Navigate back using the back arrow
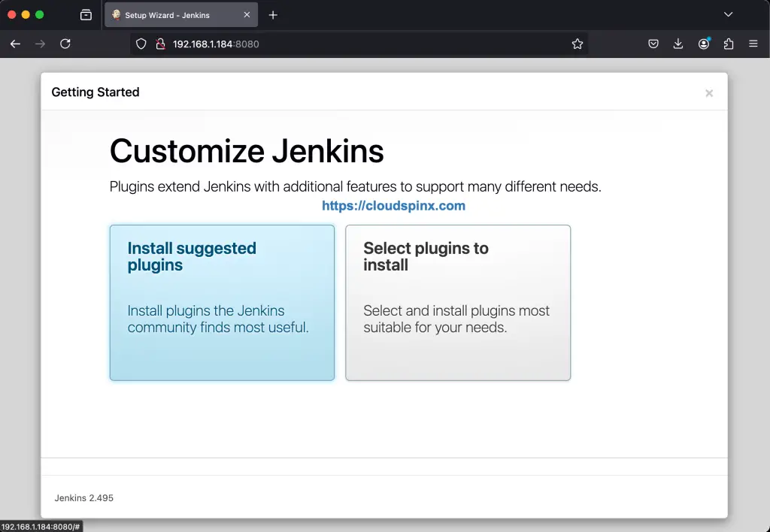The width and height of the screenshot is (770, 532). pyautogui.click(x=15, y=44)
